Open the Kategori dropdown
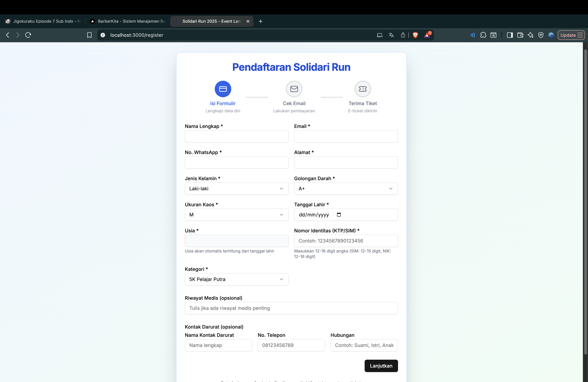This screenshot has width=588, height=382. (x=281, y=279)
